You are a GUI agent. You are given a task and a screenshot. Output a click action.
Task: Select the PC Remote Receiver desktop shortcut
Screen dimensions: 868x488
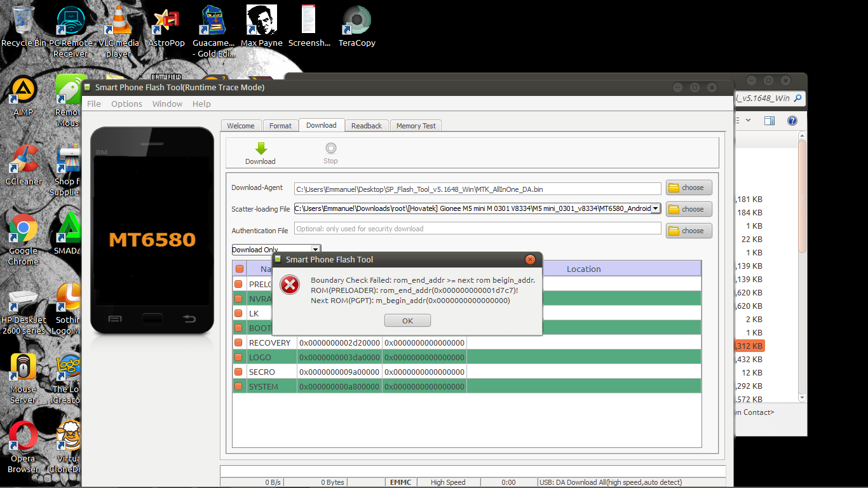point(71,31)
